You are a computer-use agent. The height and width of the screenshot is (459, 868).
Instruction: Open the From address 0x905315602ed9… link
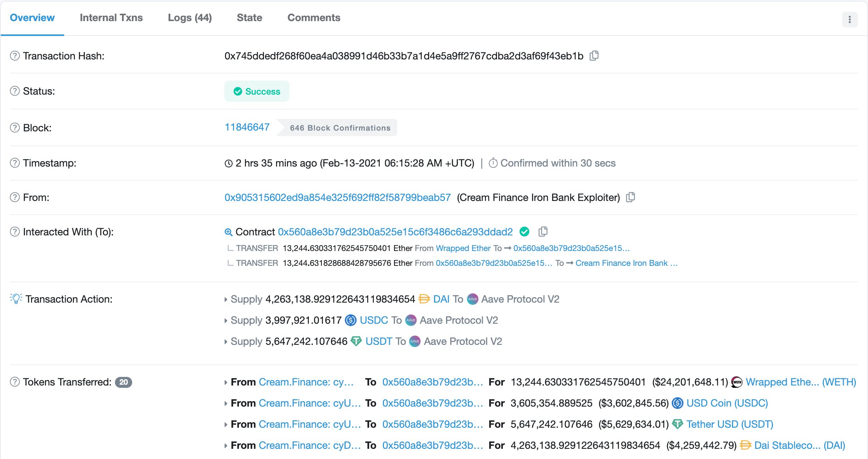pos(337,197)
